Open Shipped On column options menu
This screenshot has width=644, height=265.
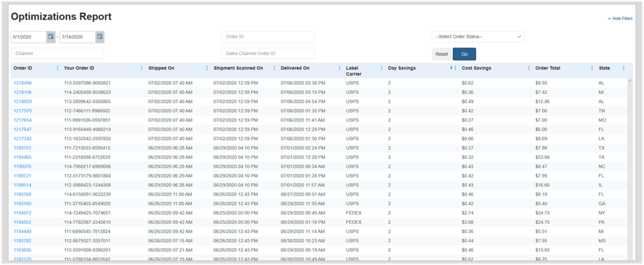click(x=207, y=68)
